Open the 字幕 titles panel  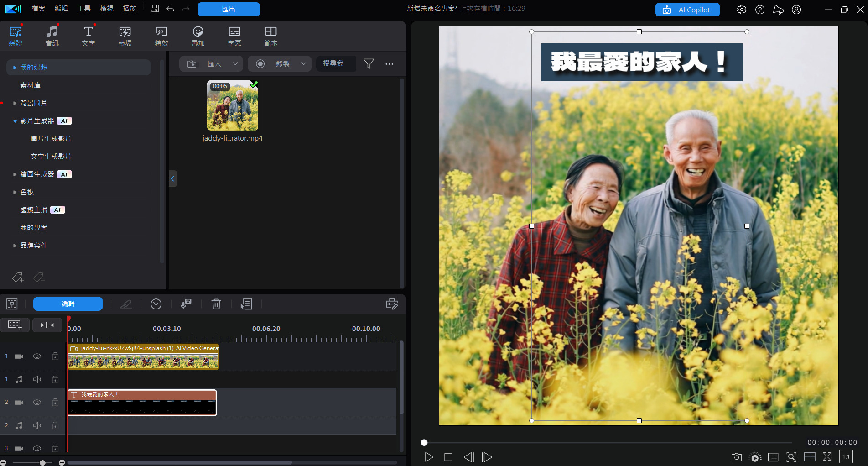[x=234, y=36]
